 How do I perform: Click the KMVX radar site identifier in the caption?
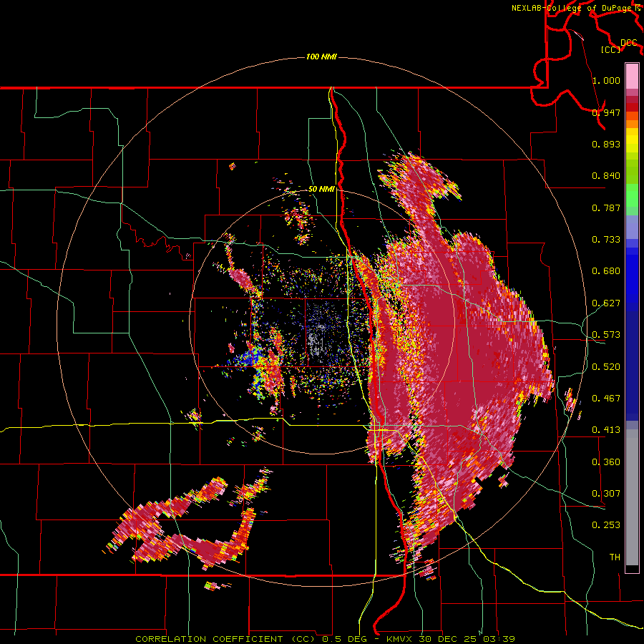click(401, 639)
